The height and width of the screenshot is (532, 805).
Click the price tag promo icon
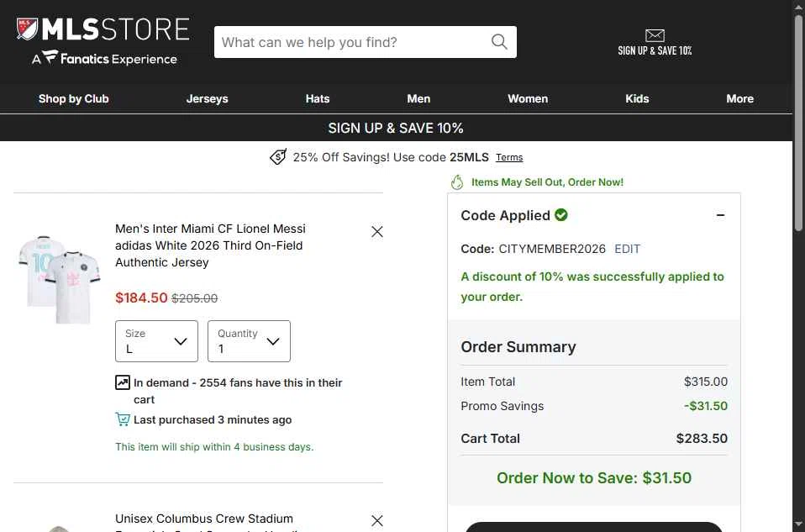click(x=278, y=156)
